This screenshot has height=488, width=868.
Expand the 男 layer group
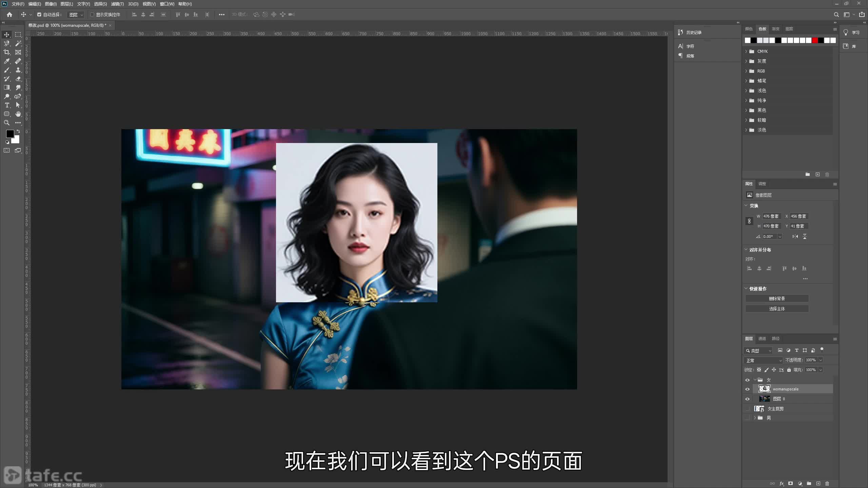click(x=755, y=418)
